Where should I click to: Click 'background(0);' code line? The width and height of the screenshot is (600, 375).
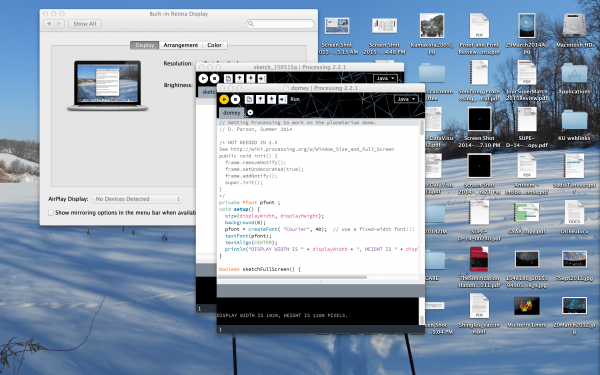click(x=245, y=223)
